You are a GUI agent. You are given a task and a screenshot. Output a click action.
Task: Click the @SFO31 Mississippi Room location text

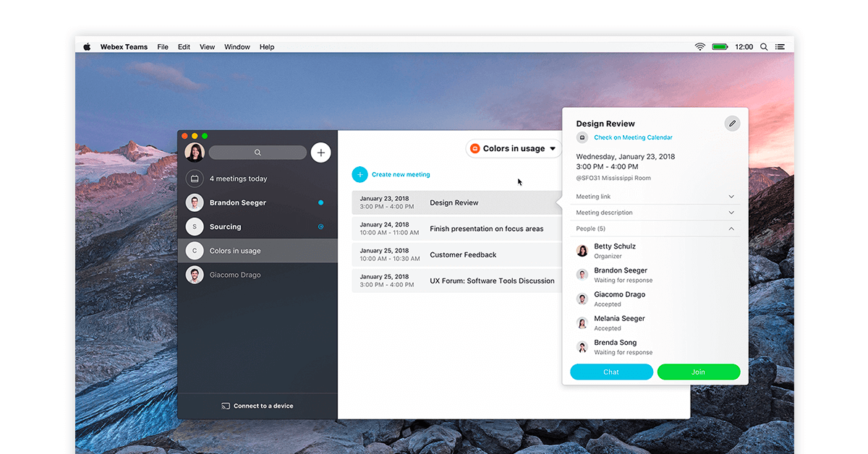[613, 178]
